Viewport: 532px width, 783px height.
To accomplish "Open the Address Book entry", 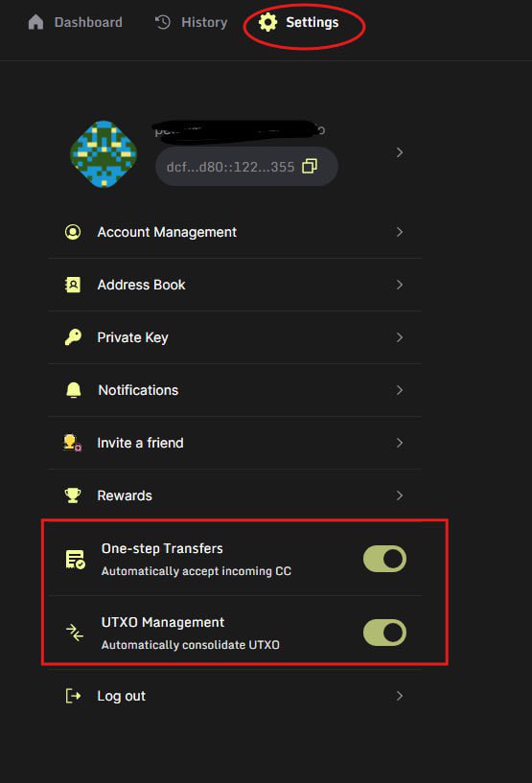I will tap(235, 285).
